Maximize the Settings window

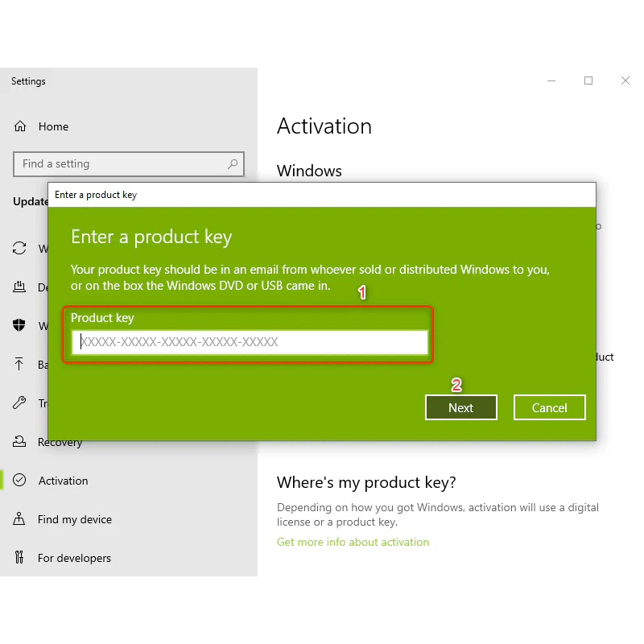[588, 80]
